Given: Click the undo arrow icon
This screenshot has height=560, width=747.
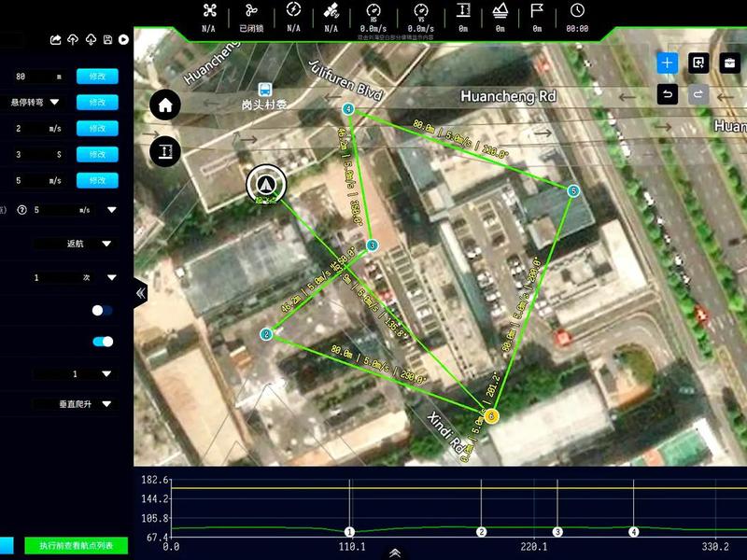Looking at the screenshot, I should pos(668,94).
